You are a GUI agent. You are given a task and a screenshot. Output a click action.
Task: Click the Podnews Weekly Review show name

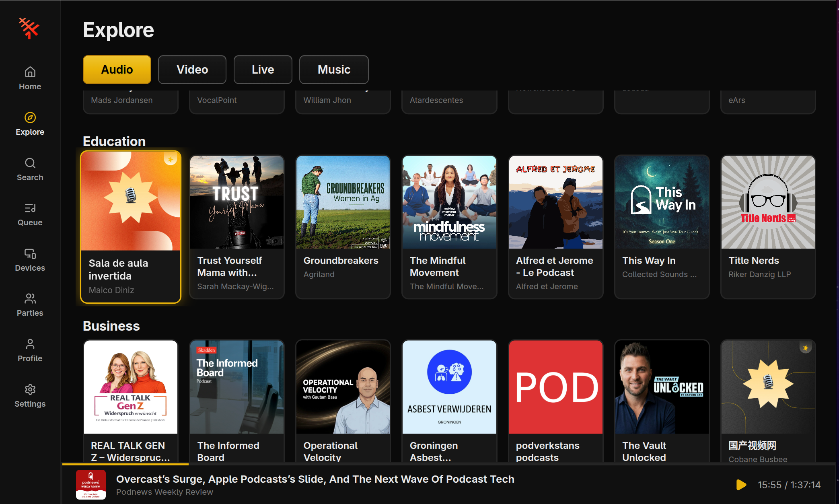pyautogui.click(x=165, y=492)
